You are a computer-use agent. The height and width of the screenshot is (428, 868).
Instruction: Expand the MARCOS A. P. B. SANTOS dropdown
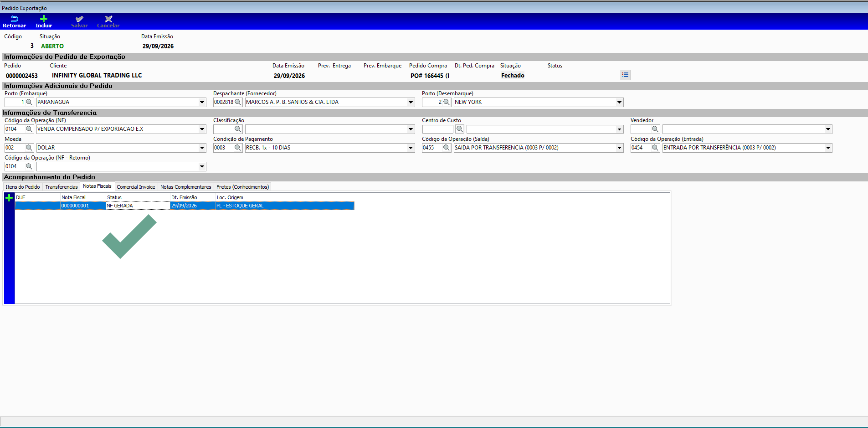point(411,102)
